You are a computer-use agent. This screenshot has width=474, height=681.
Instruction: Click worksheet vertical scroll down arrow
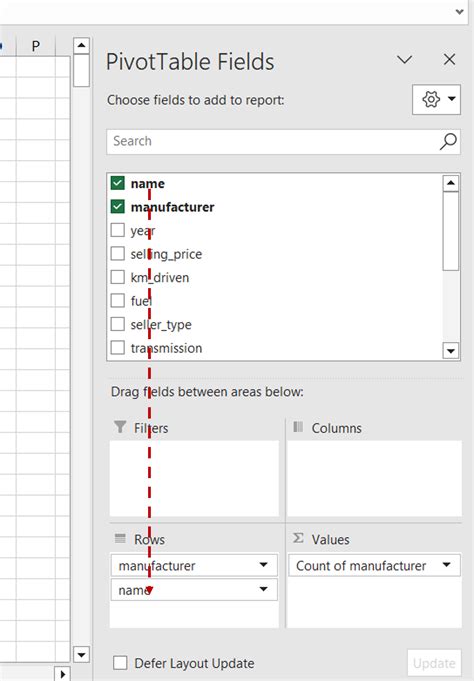point(81,654)
